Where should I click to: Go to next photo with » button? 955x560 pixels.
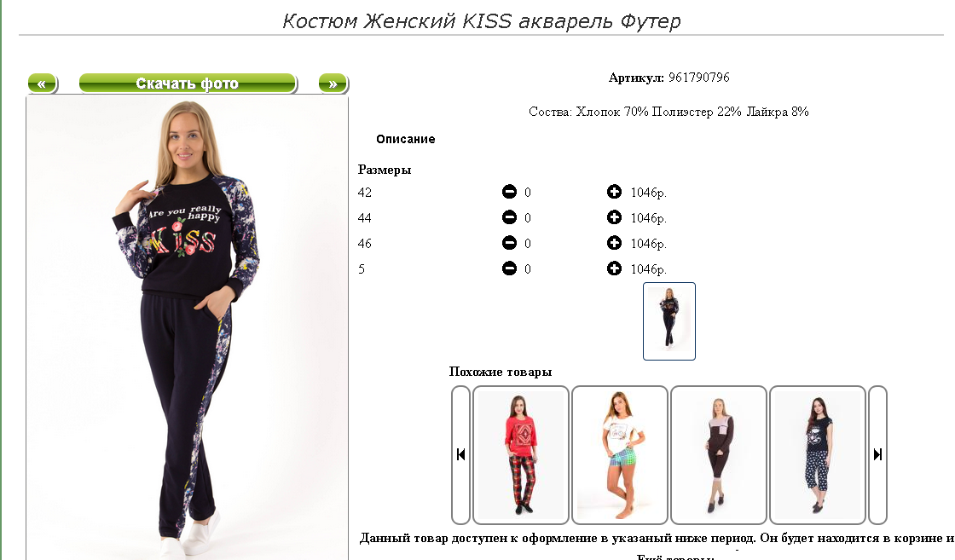(x=333, y=84)
